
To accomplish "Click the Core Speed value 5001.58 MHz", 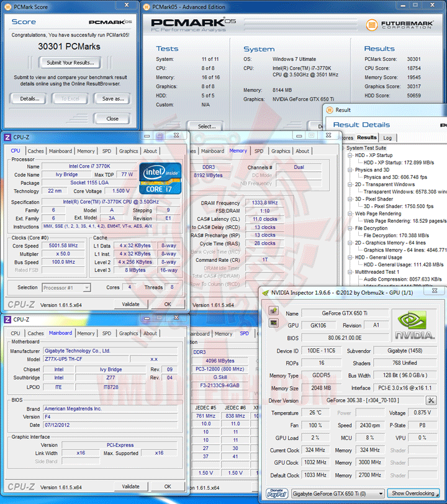I will click(x=63, y=246).
